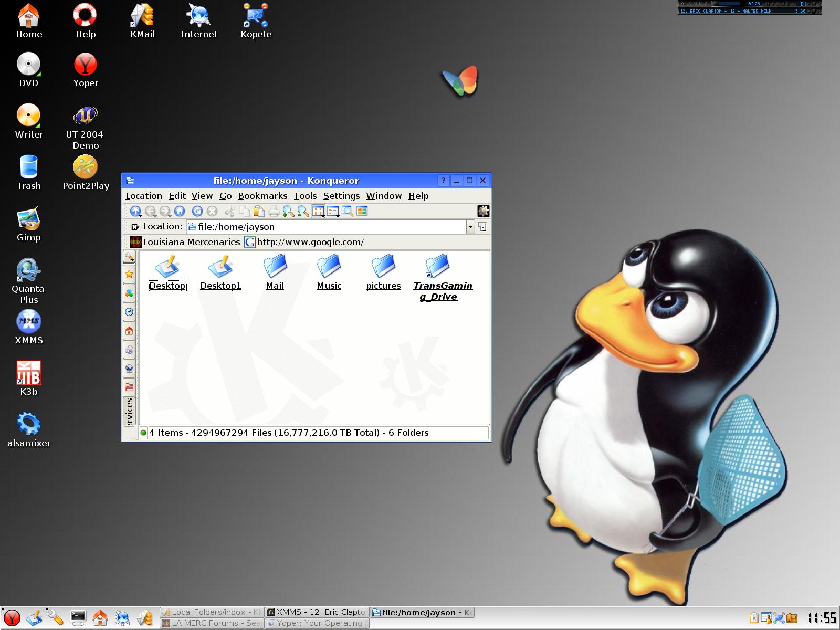The width and height of the screenshot is (840, 630).
Task: Zoom out with the minus magnifier icon
Action: tap(303, 211)
